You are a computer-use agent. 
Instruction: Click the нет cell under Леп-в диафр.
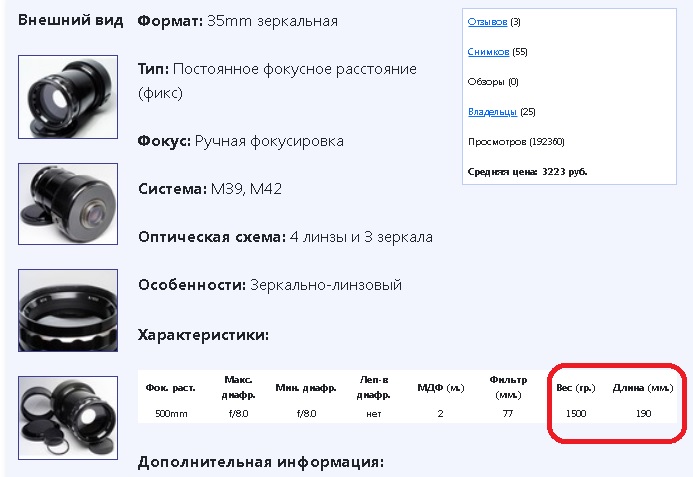coord(373,414)
